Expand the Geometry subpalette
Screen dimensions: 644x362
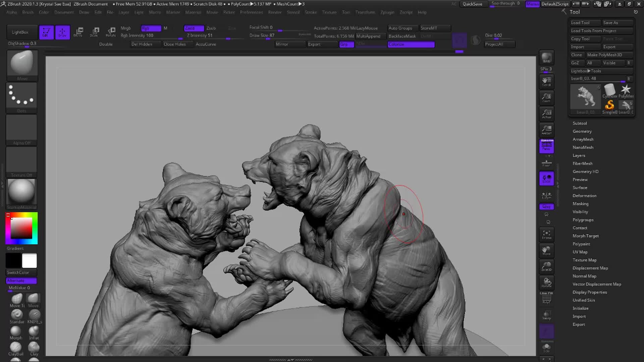click(x=582, y=131)
